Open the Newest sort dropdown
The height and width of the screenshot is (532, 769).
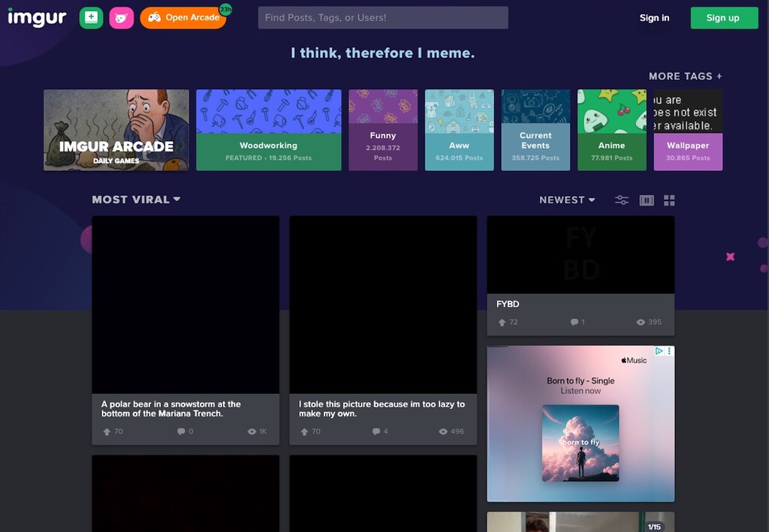pyautogui.click(x=567, y=200)
